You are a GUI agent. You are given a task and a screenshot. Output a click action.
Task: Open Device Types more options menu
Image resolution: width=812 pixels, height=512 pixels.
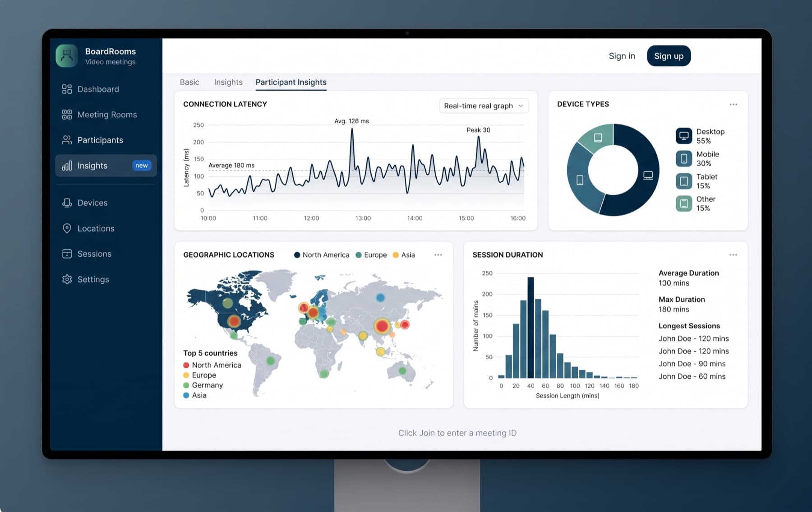pyautogui.click(x=734, y=105)
